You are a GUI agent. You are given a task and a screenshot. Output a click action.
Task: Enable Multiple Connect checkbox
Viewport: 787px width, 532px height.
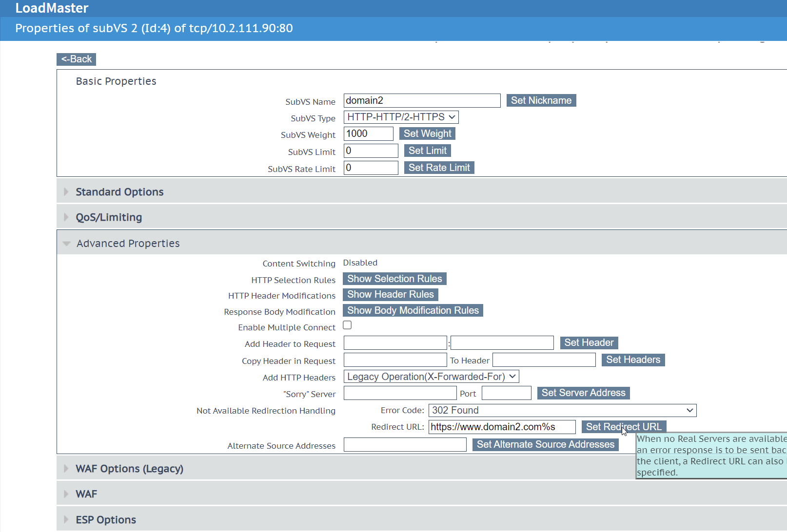click(x=347, y=325)
